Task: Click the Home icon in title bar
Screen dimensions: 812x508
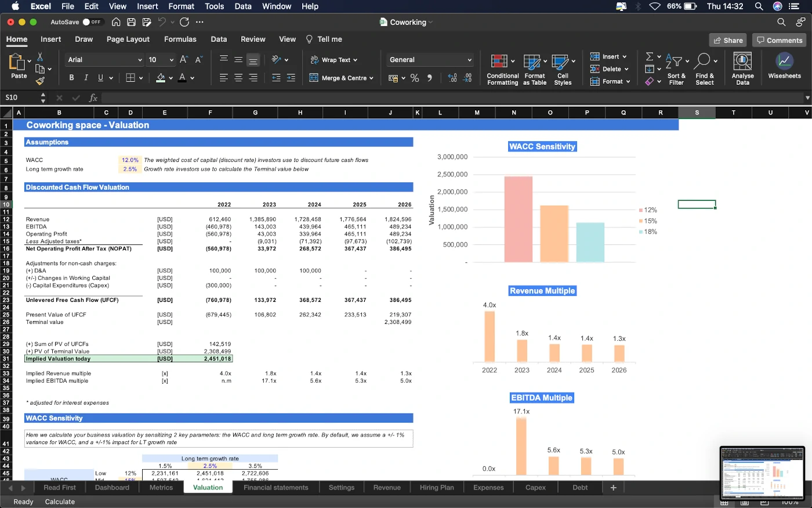Action: [x=116, y=22]
